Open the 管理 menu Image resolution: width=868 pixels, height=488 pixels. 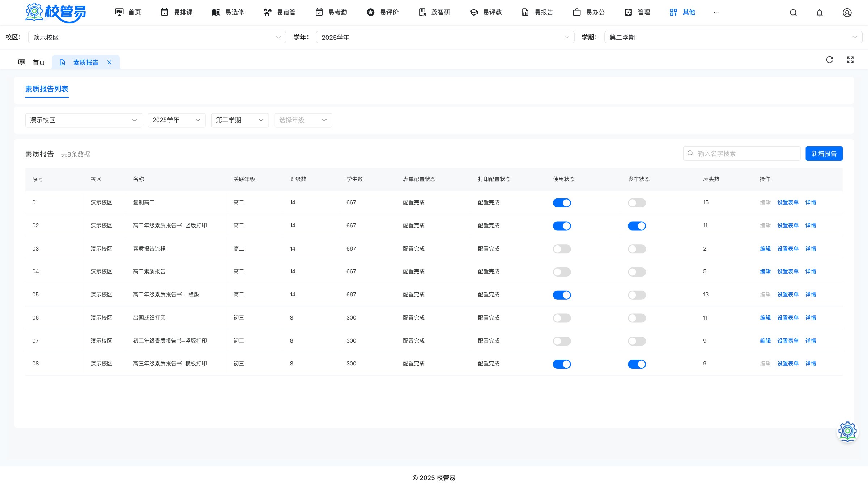click(637, 12)
